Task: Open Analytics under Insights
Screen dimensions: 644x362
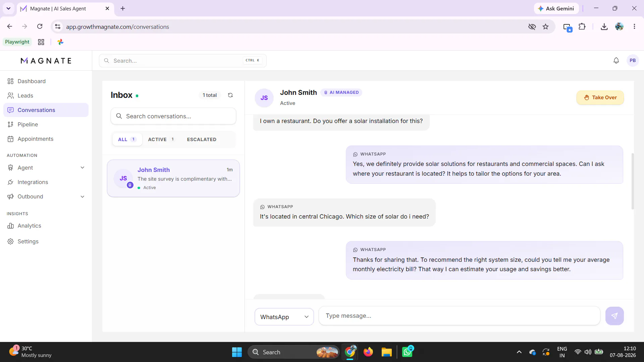Action: click(x=46, y=226)
